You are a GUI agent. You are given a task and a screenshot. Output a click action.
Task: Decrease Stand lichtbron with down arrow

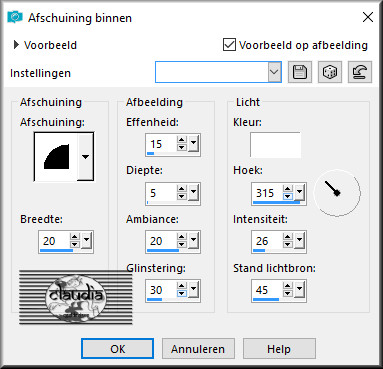(288, 294)
